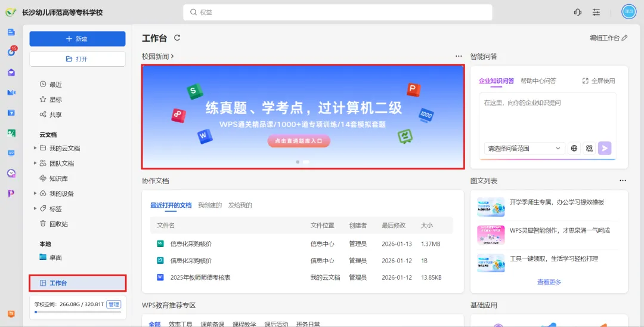Viewport: 644px width, 327px height.
Task: Refresh the 工作台 with the reload icon
Action: click(177, 38)
